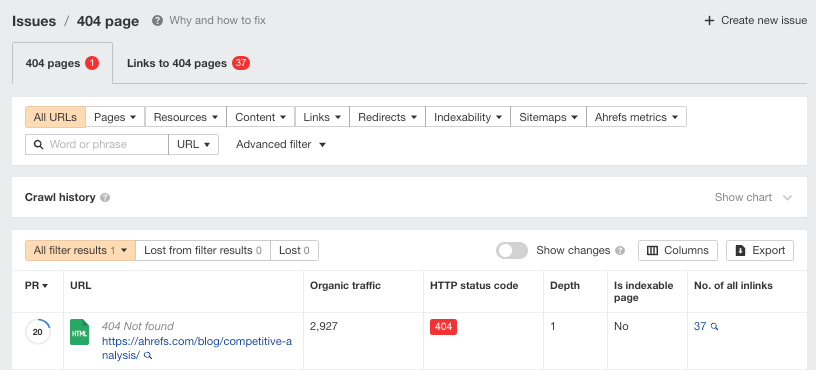The image size is (816, 370).
Task: Click the HTTP status code column header
Action: pos(474,286)
